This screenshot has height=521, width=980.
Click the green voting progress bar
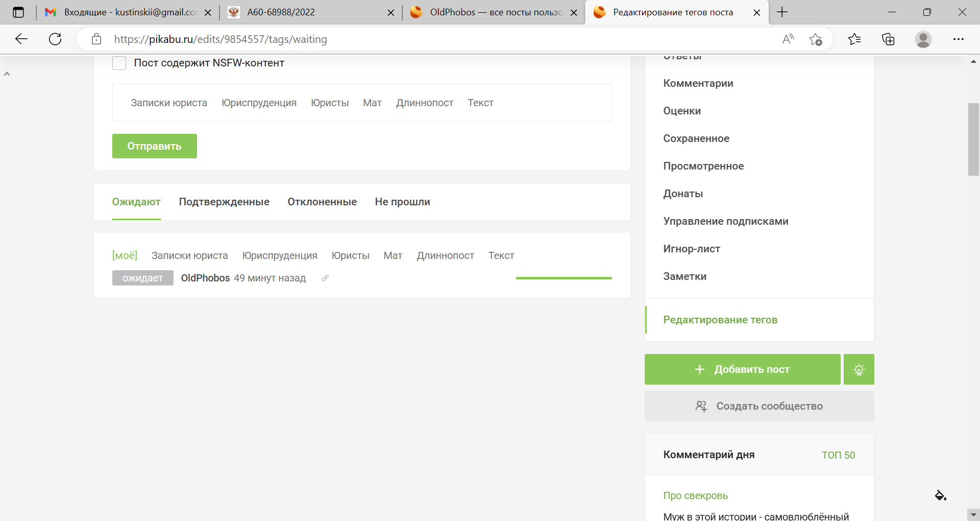pyautogui.click(x=564, y=278)
